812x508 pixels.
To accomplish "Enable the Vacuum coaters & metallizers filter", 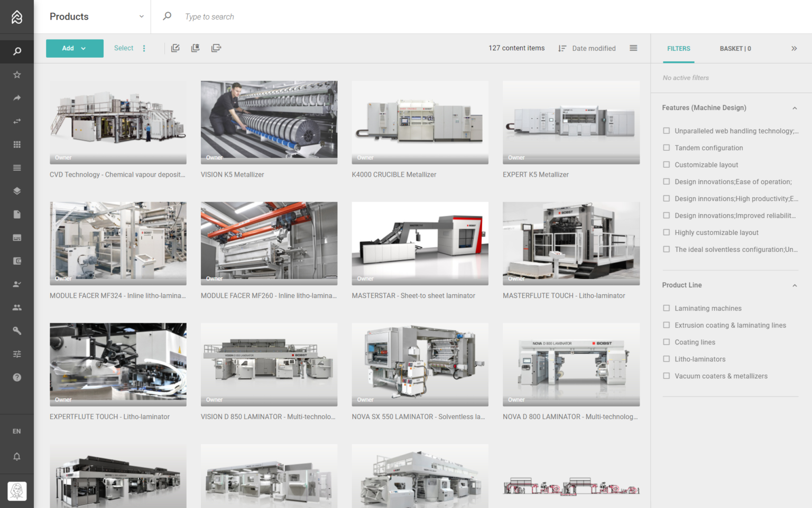I will click(666, 376).
